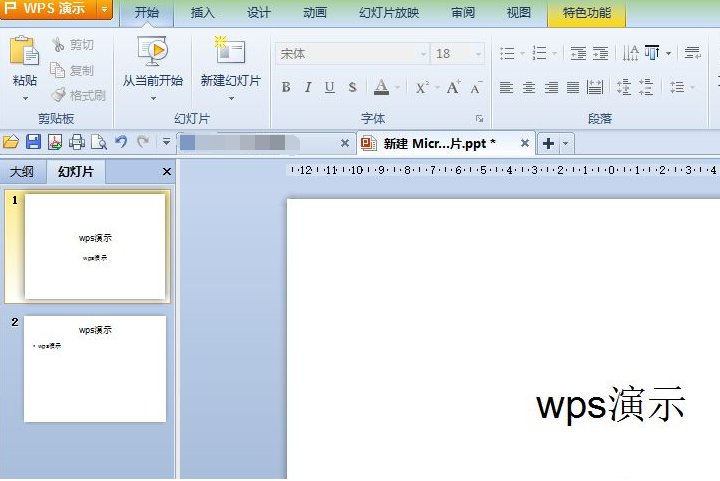Screen dimensions: 720x481
Task: Select slide 1 thumbnail
Action: 95,246
